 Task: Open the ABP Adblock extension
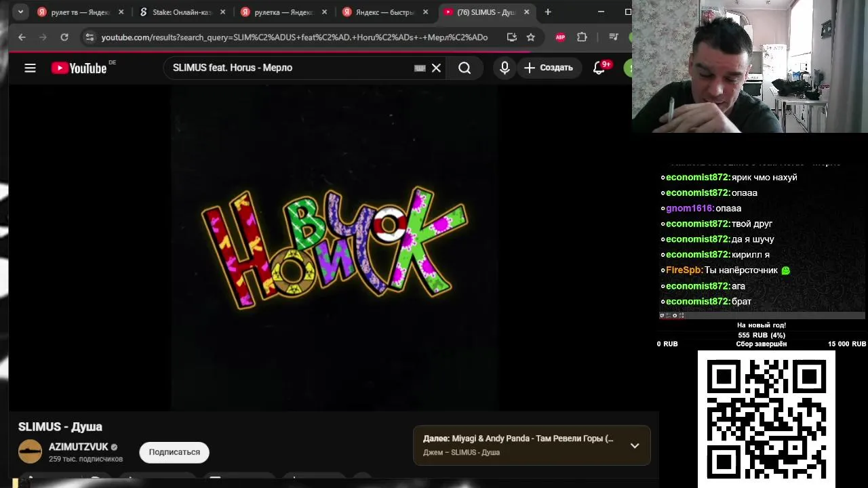[x=560, y=37]
